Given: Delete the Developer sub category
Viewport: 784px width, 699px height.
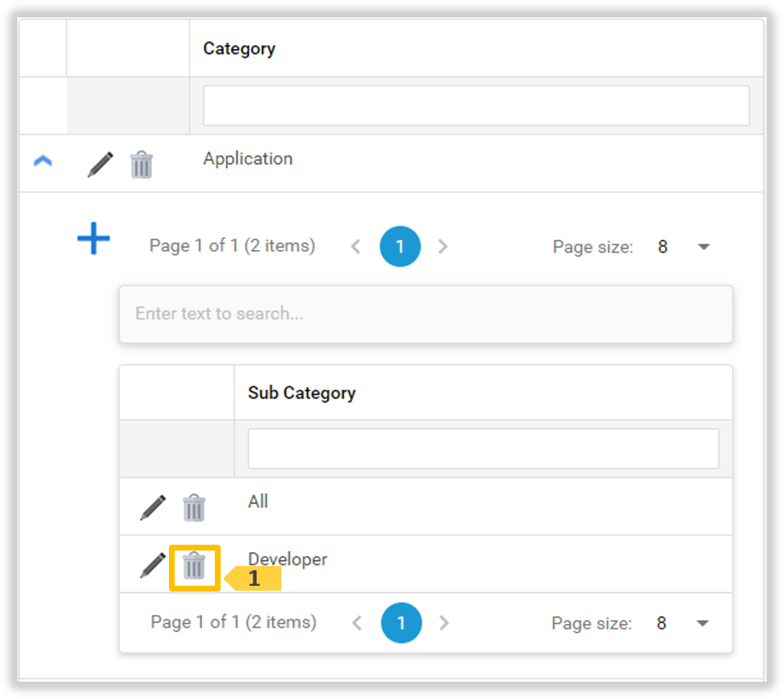Looking at the screenshot, I should tap(194, 565).
